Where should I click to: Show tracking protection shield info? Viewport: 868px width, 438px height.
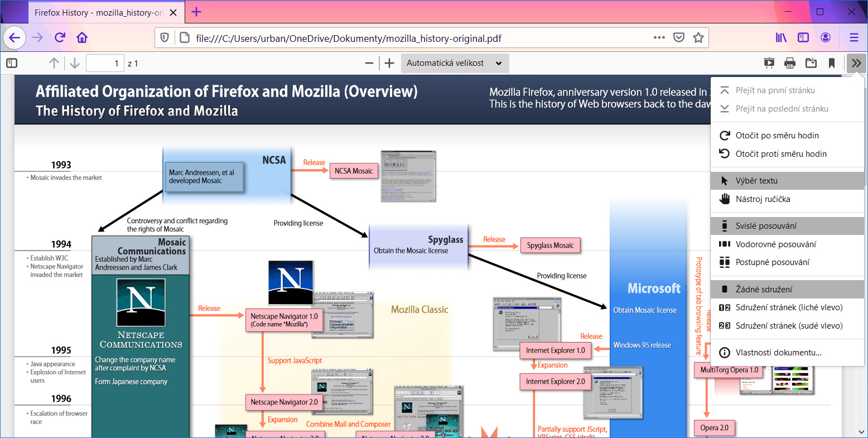click(x=165, y=38)
